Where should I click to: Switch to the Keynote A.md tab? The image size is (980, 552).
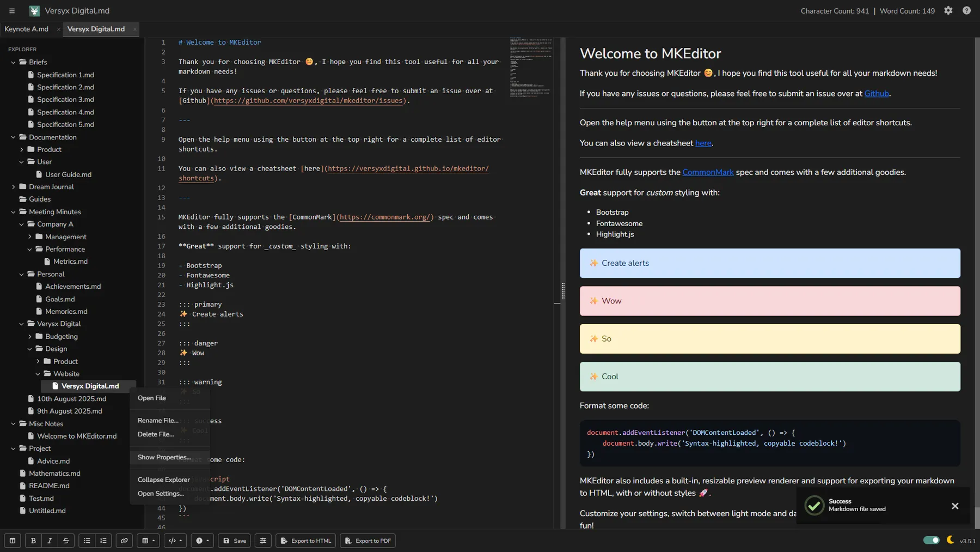(x=26, y=29)
